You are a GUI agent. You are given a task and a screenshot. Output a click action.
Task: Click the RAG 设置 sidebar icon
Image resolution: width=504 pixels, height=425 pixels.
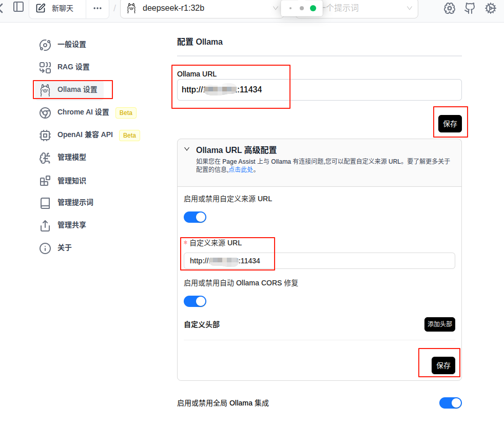point(45,67)
